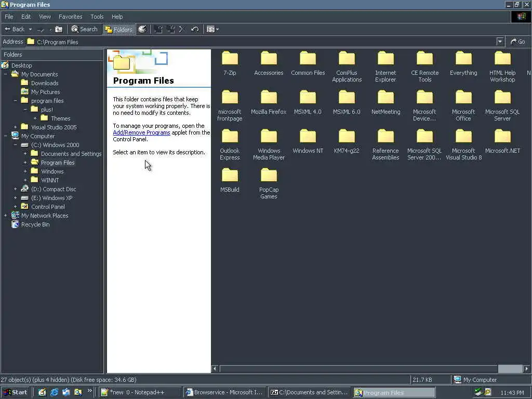This screenshot has height=399, width=532.
Task: Expand the (D:) Compact Disc node
Action: pos(15,189)
